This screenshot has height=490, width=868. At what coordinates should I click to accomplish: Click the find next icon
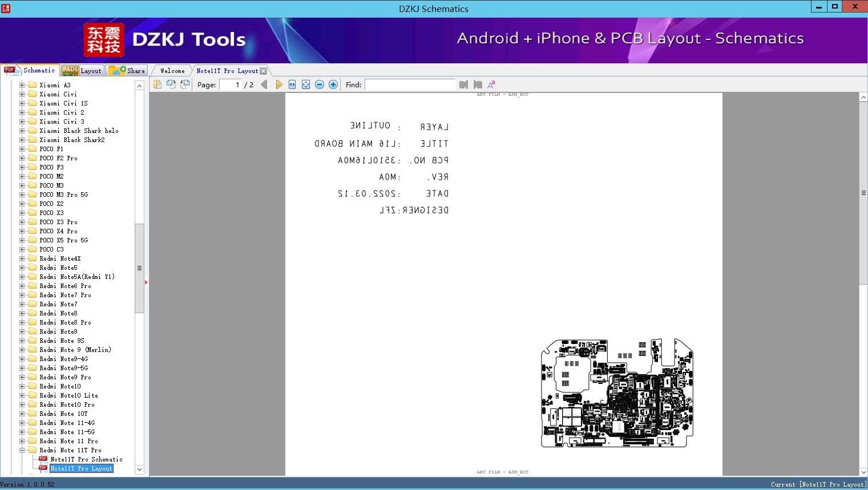[478, 84]
